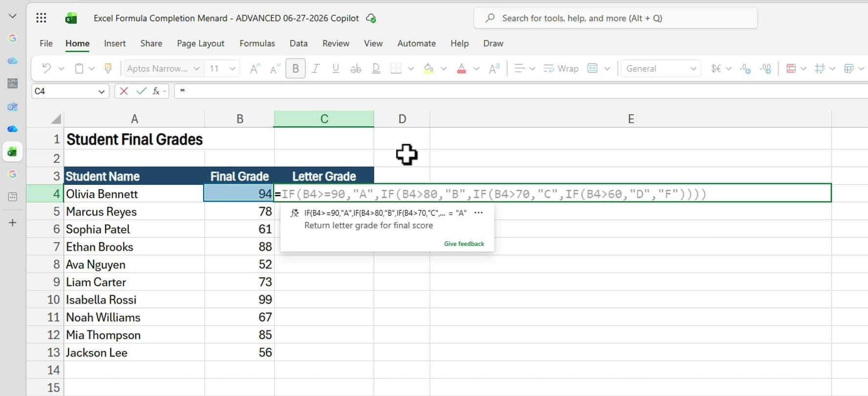Click the Paste clipboard icon

[79, 68]
